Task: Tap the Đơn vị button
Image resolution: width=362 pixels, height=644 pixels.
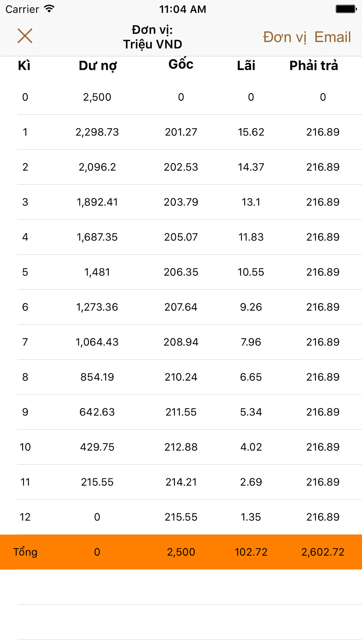Action: point(285,37)
